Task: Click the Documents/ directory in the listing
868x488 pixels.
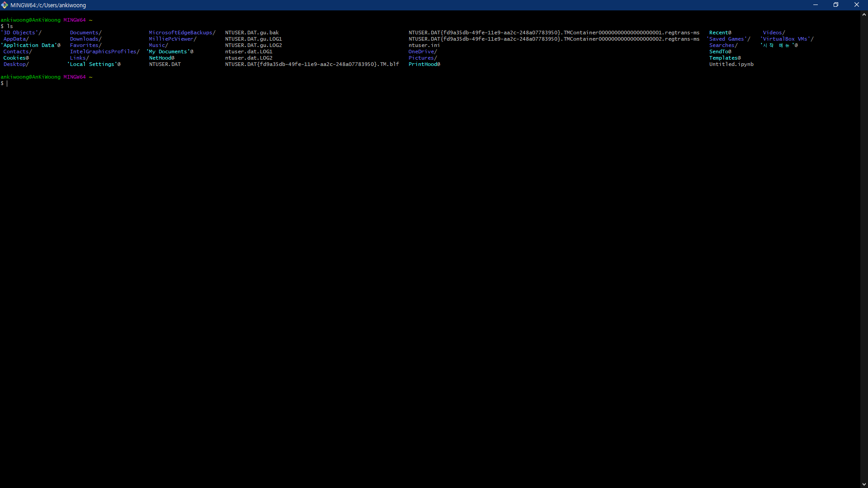Action: pyautogui.click(x=85, y=33)
